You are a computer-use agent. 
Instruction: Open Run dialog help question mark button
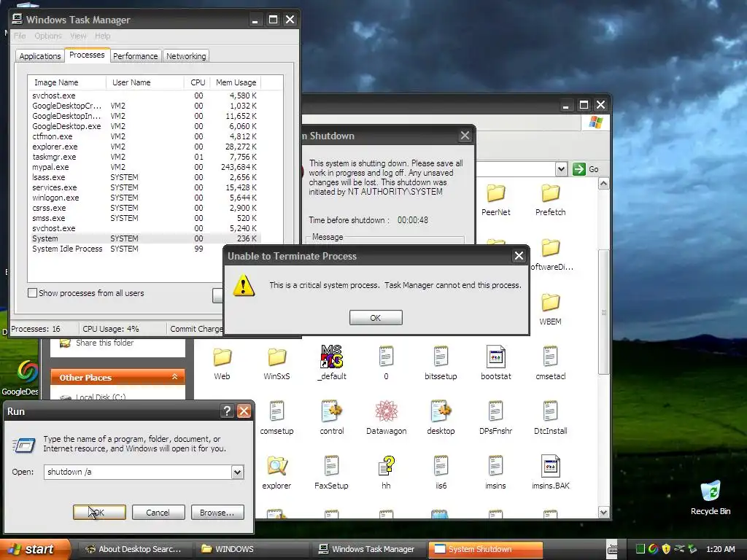coord(228,411)
